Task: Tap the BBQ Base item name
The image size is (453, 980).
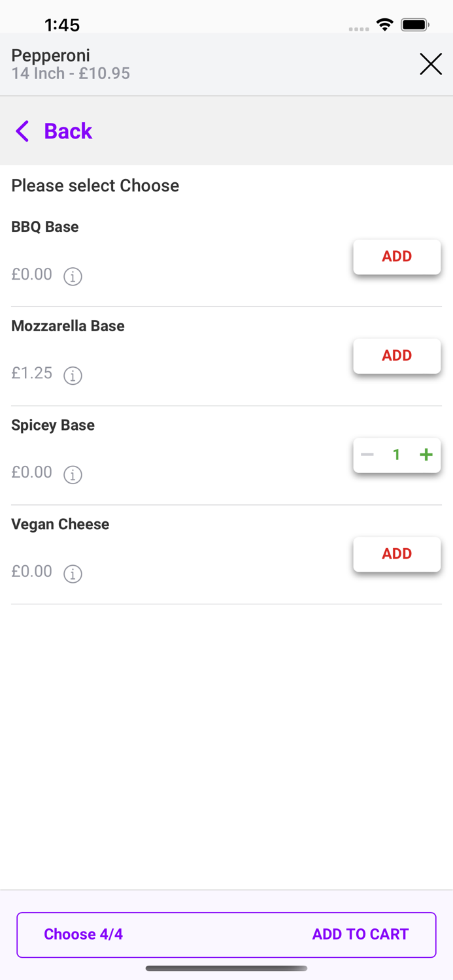Action: pyautogui.click(x=45, y=227)
